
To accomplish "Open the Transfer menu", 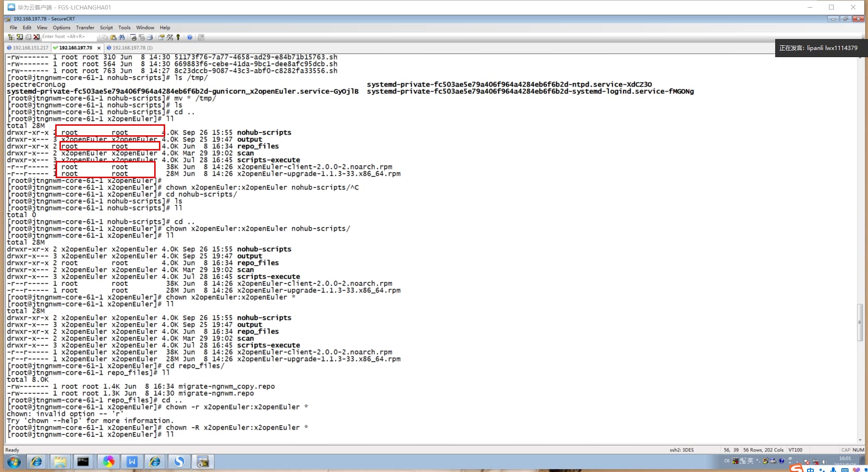I will click(85, 28).
